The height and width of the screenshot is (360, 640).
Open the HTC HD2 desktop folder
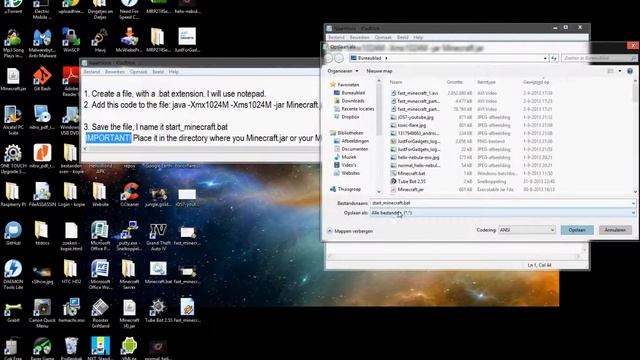[x=71, y=272]
